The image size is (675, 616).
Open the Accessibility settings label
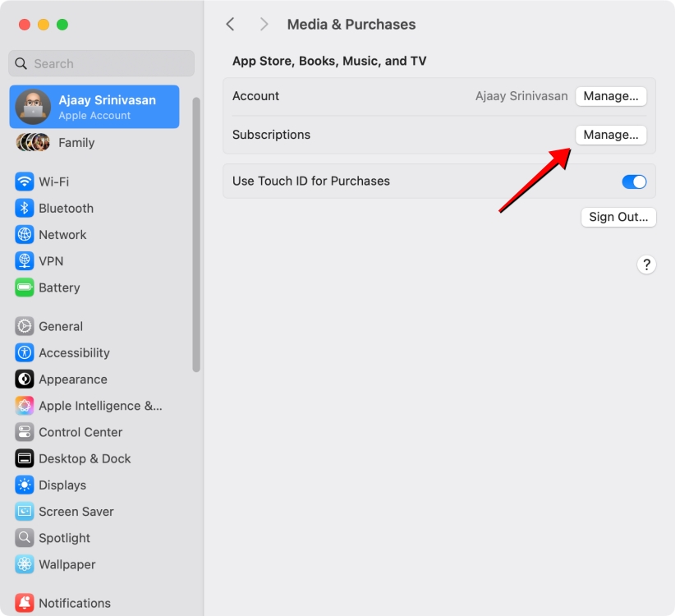(x=75, y=352)
